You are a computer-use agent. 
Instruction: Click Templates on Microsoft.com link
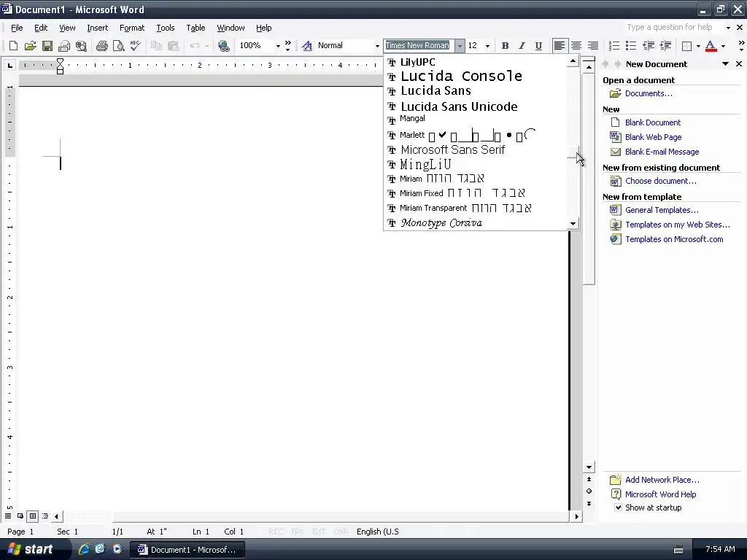[674, 239]
